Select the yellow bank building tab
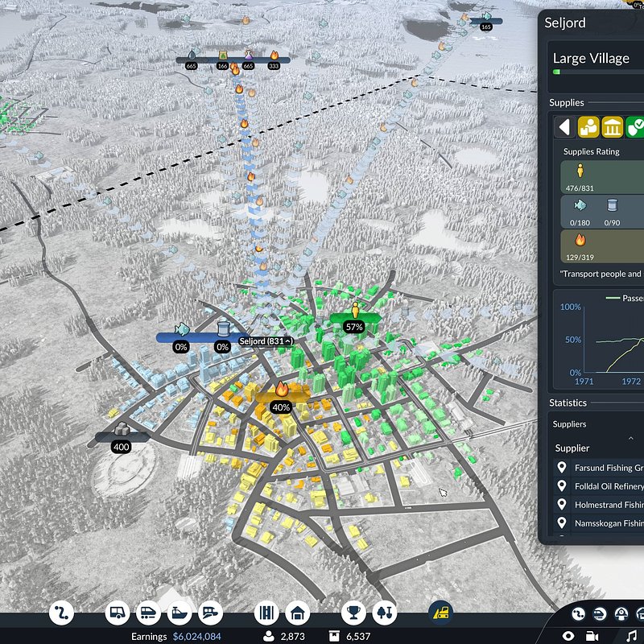 (613, 127)
